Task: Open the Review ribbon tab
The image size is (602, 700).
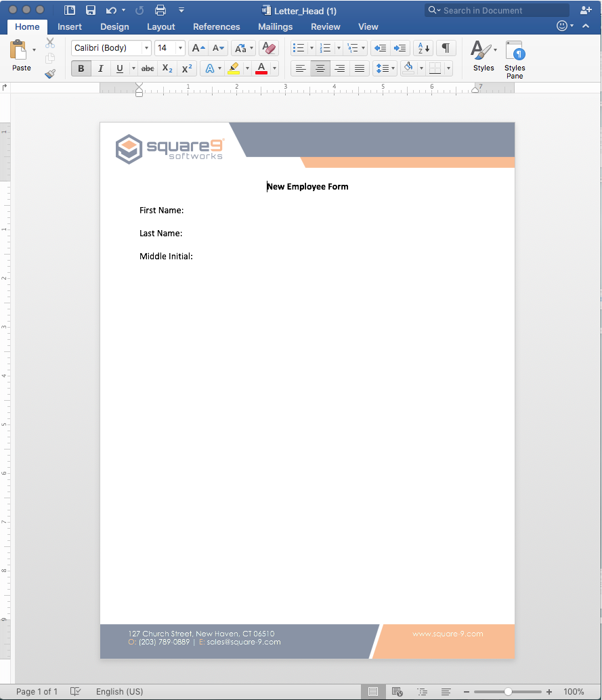Action: pos(326,26)
